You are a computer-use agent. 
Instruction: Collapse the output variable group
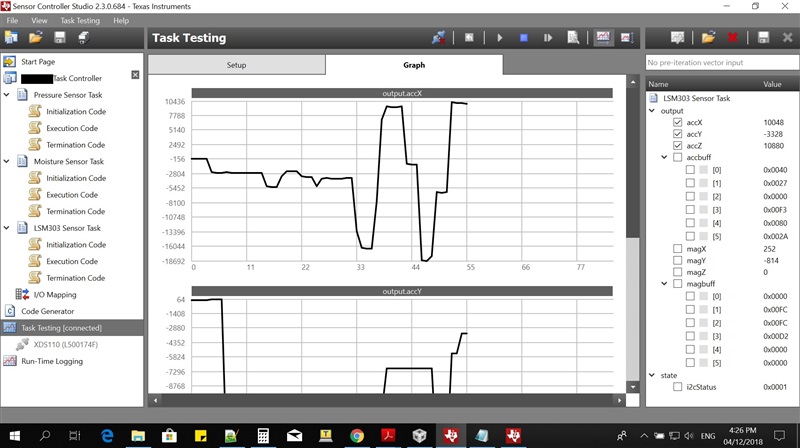(652, 111)
